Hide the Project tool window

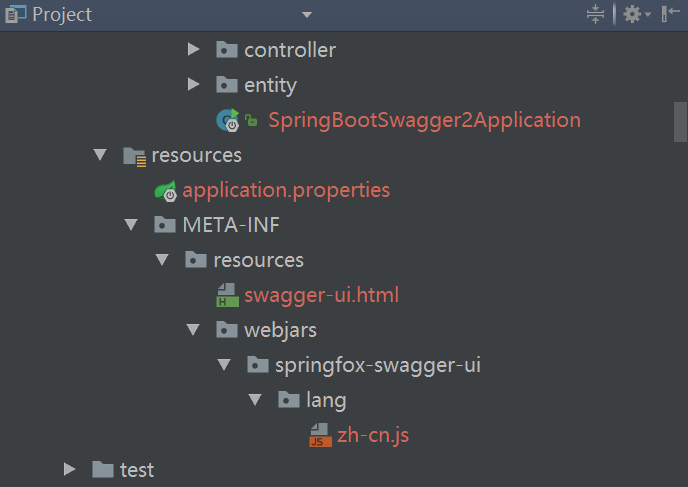tap(669, 14)
